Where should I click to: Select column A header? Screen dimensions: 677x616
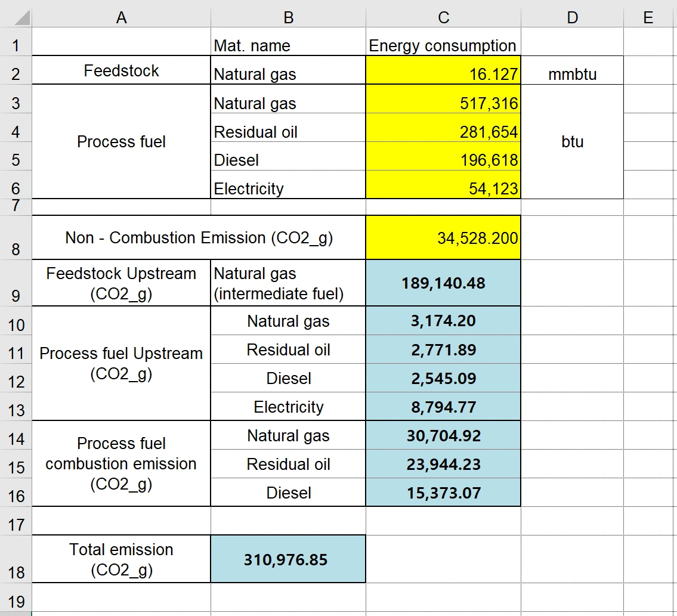pyautogui.click(x=121, y=17)
